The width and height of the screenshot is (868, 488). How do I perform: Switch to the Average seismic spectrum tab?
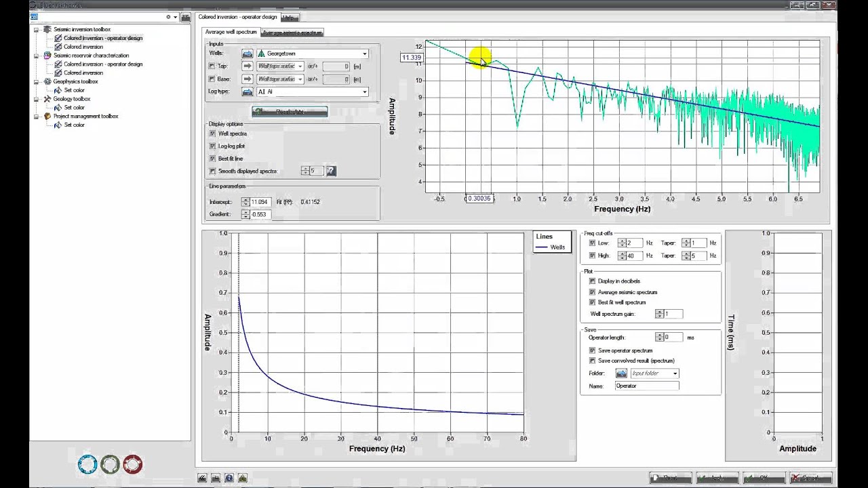pos(292,33)
